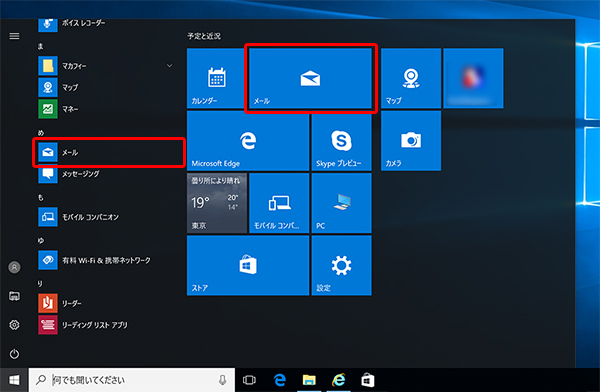Open the 設定 tile
Screen dimensions: 600x392
[341, 265]
